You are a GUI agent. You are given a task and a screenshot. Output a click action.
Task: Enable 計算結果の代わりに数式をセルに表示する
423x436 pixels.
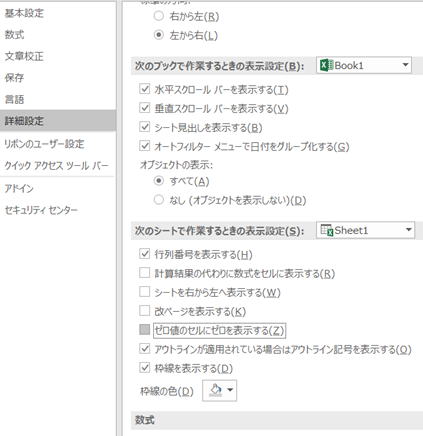(x=144, y=273)
